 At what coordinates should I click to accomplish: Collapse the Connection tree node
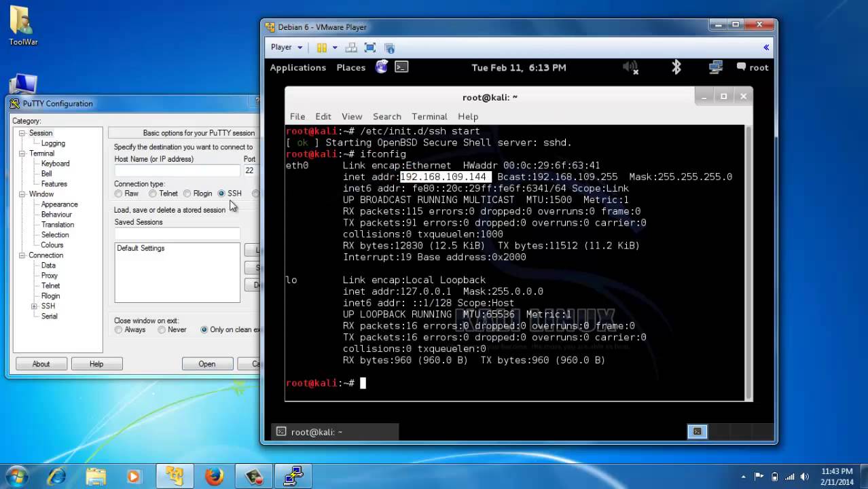[22, 255]
